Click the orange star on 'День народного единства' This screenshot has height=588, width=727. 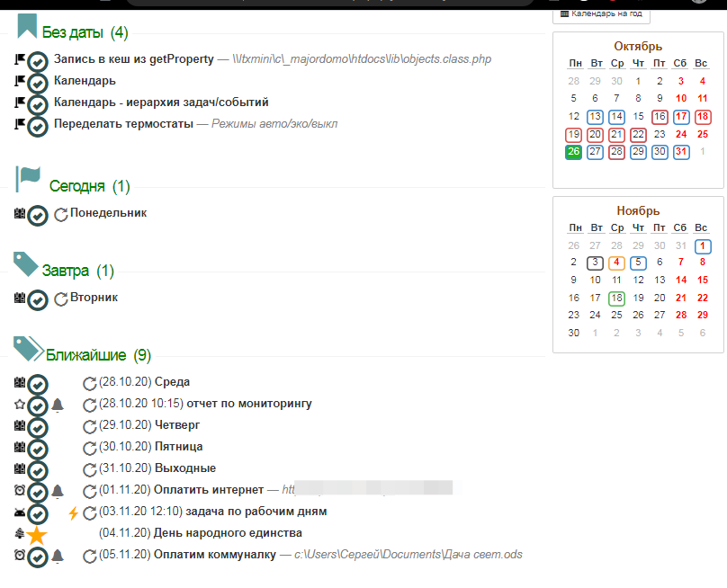(x=37, y=536)
